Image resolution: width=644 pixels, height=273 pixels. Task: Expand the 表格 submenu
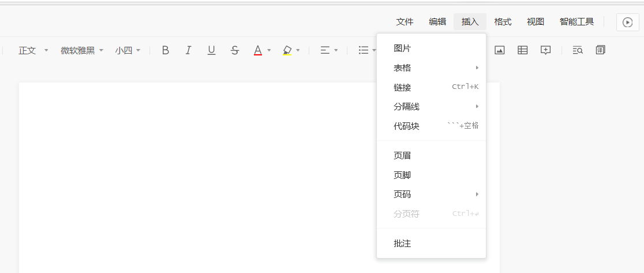coord(431,68)
